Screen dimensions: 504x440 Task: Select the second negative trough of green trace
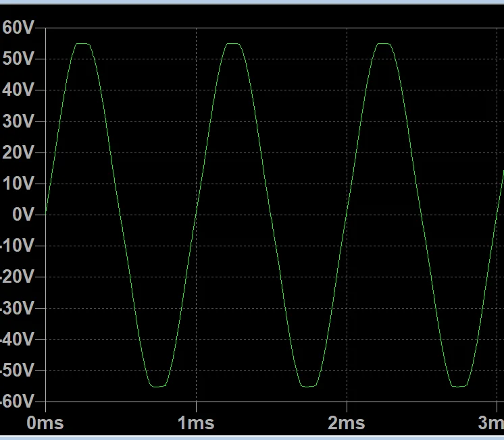pyautogui.click(x=309, y=386)
